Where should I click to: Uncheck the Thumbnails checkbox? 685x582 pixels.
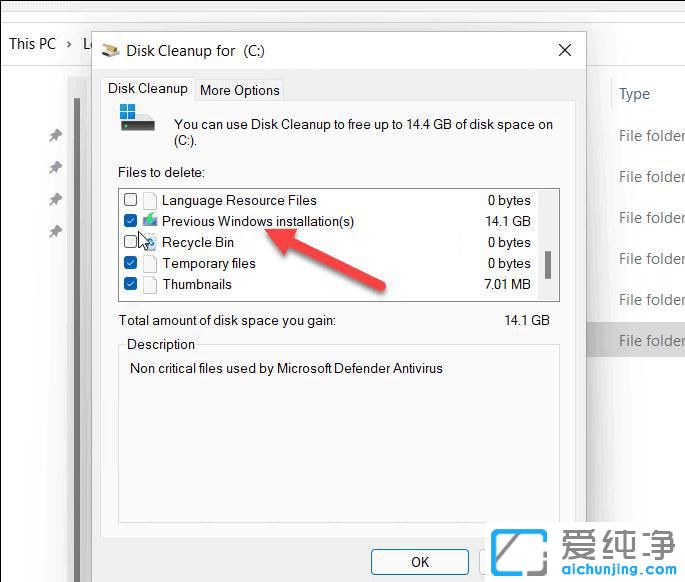130,284
